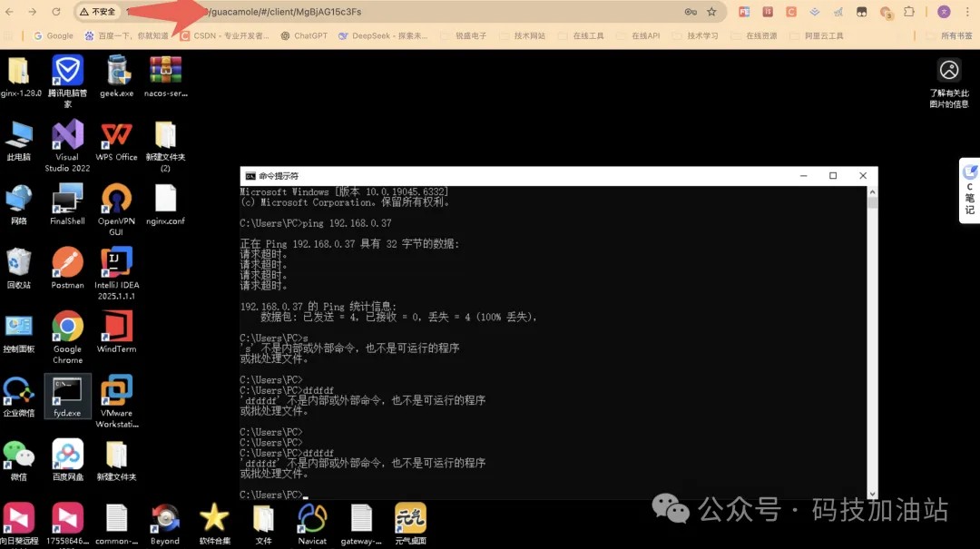The width and height of the screenshot is (980, 549).
Task: Open 此电脑 desktop icon
Action: [x=19, y=141]
